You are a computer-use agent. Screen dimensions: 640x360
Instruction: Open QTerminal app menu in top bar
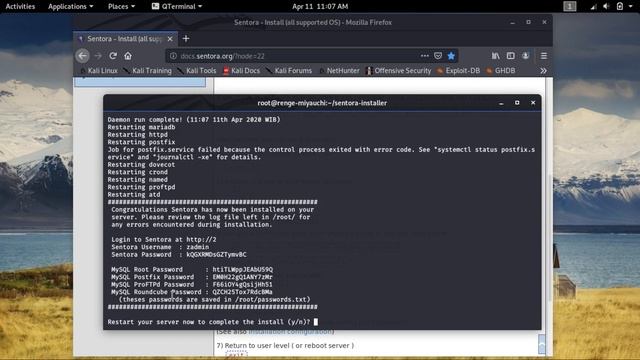[x=177, y=6]
